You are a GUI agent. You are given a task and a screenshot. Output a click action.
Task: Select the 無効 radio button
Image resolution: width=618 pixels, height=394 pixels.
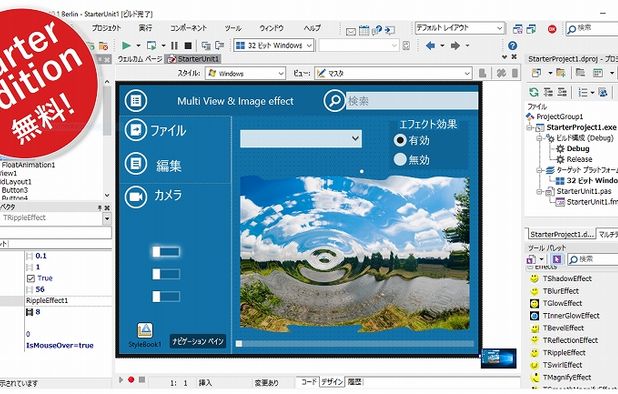400,159
